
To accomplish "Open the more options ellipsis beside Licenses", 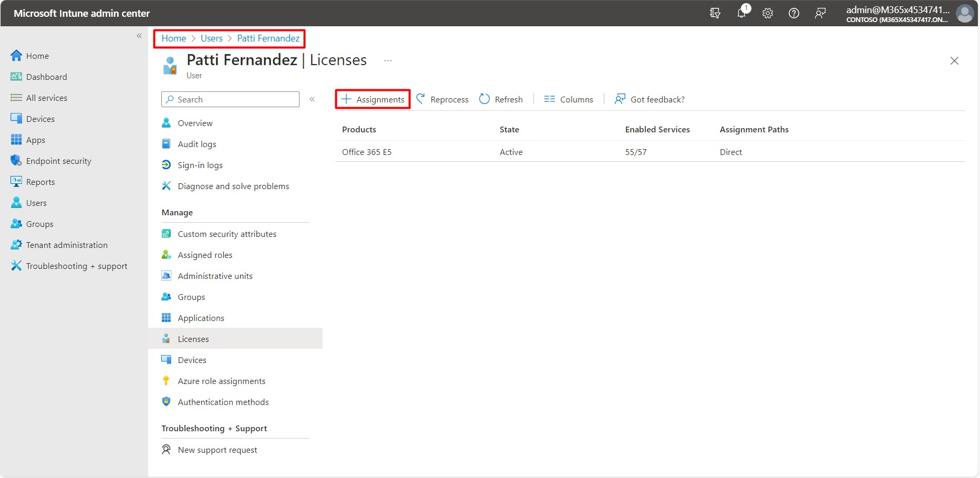I will tap(388, 60).
